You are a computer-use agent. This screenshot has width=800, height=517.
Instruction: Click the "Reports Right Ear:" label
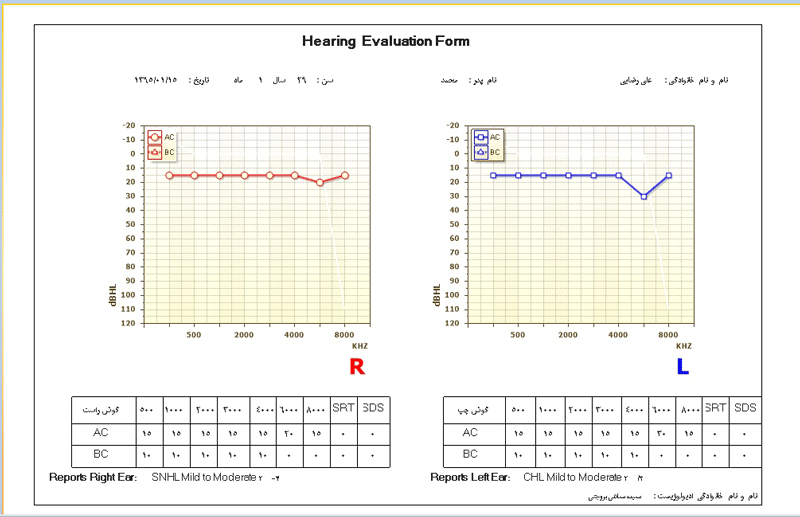pos(93,477)
